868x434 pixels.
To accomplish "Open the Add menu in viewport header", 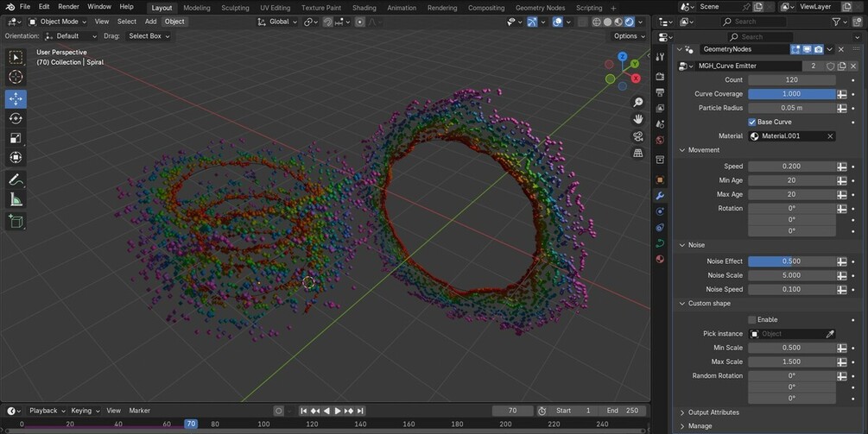I will [150, 22].
